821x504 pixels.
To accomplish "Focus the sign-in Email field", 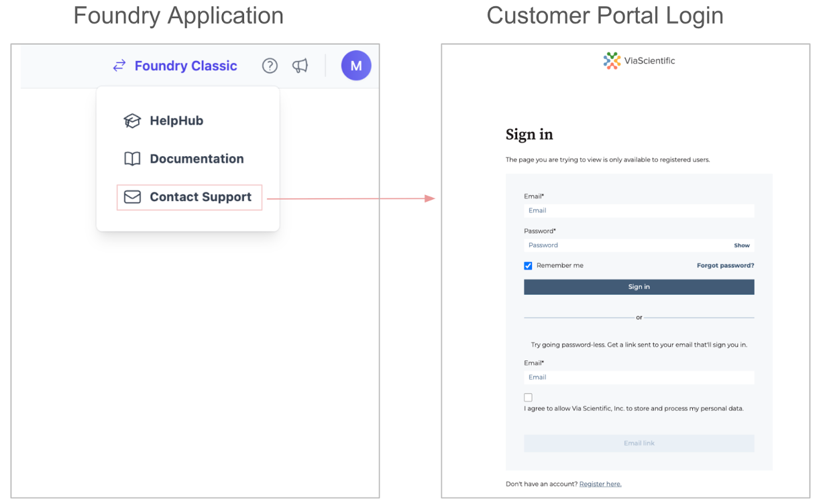I will pyautogui.click(x=639, y=210).
